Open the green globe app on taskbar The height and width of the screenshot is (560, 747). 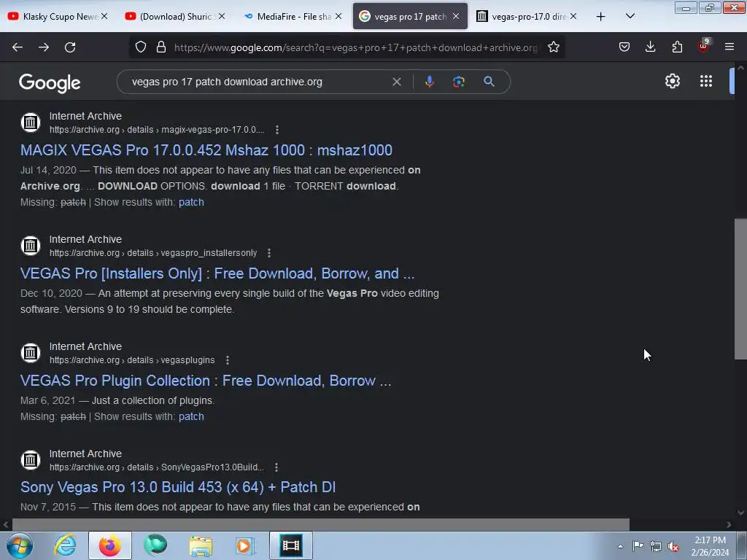click(155, 545)
